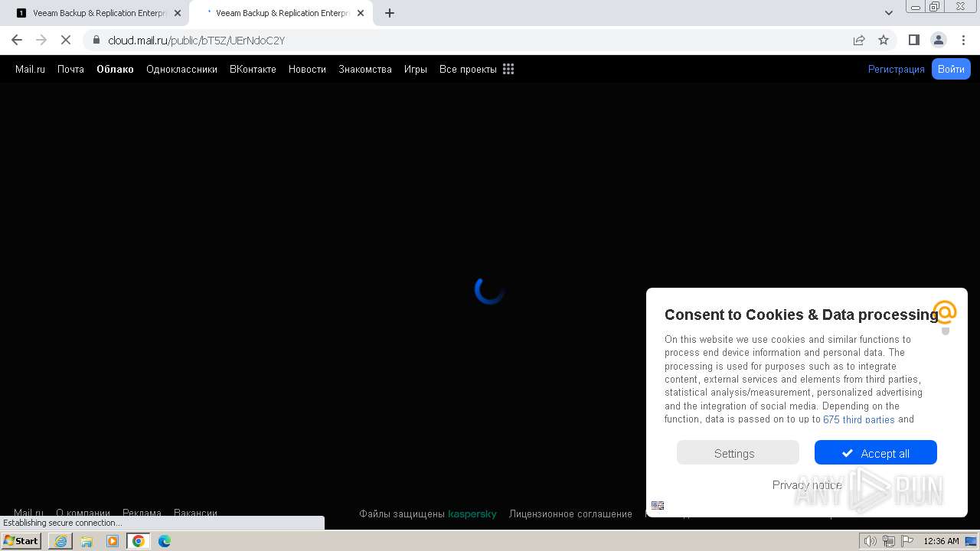
Task: Open Знакомства in the portal menu
Action: (x=365, y=69)
